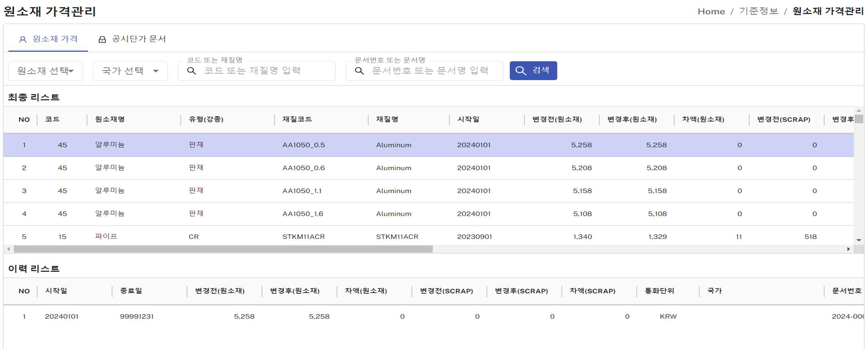Click the KRW currency cell
This screenshot has height=350, width=868.
click(x=668, y=317)
